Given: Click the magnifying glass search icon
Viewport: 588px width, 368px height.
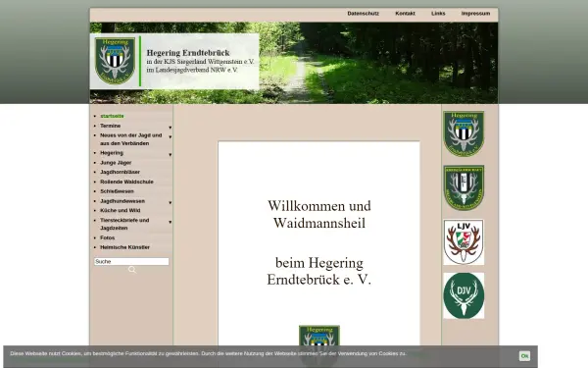Looking at the screenshot, I should (x=132, y=270).
